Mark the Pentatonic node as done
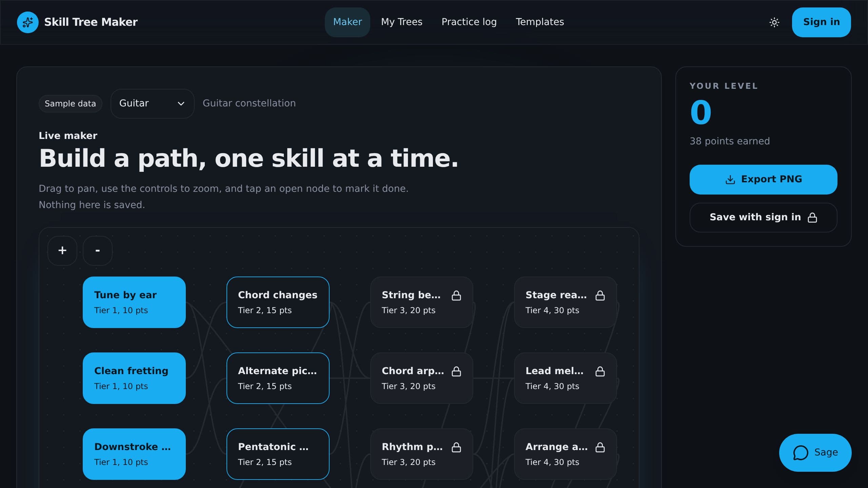Image resolution: width=868 pixels, height=488 pixels. coord(278,454)
